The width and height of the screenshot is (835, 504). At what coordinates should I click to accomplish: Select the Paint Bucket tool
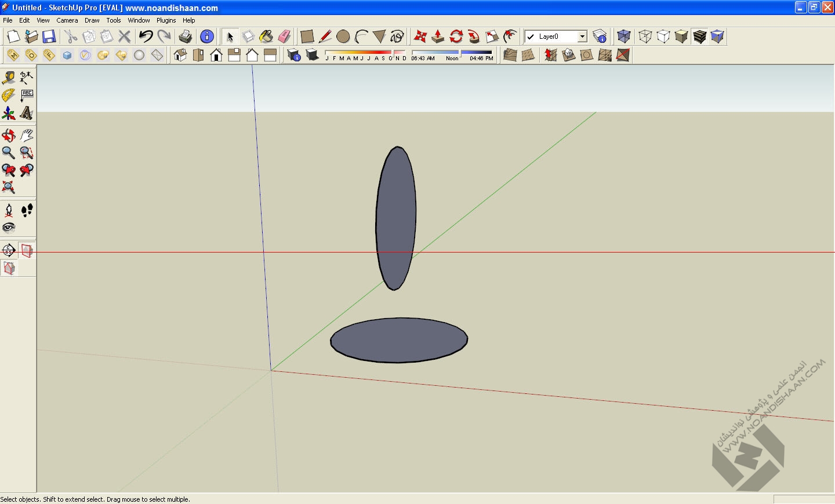[266, 36]
